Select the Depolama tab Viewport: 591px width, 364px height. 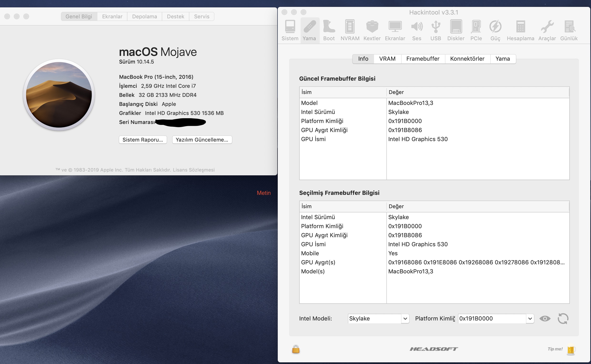[144, 16]
